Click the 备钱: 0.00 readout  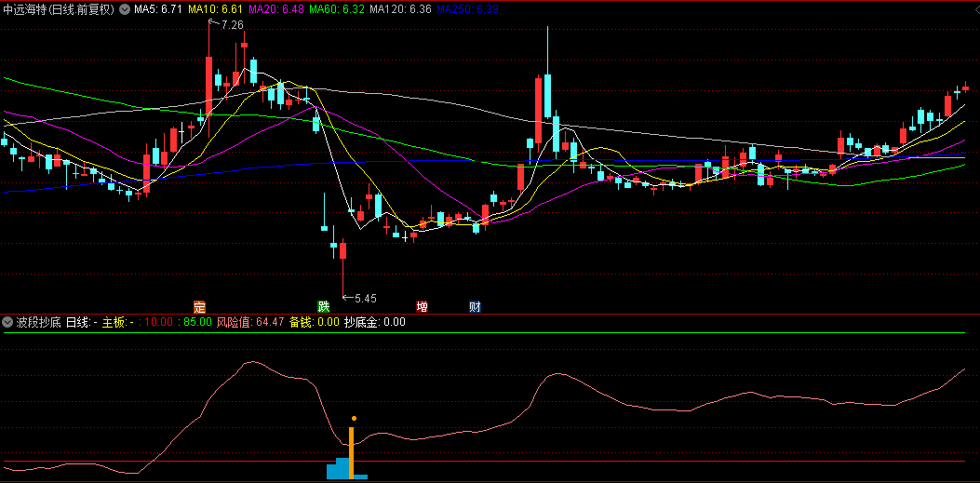pos(315,322)
